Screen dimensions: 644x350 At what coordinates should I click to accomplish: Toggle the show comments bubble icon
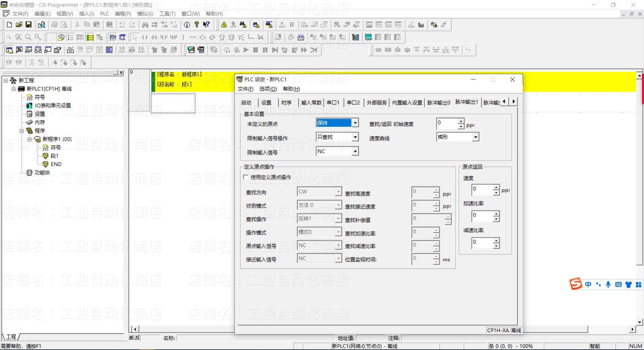point(61,37)
